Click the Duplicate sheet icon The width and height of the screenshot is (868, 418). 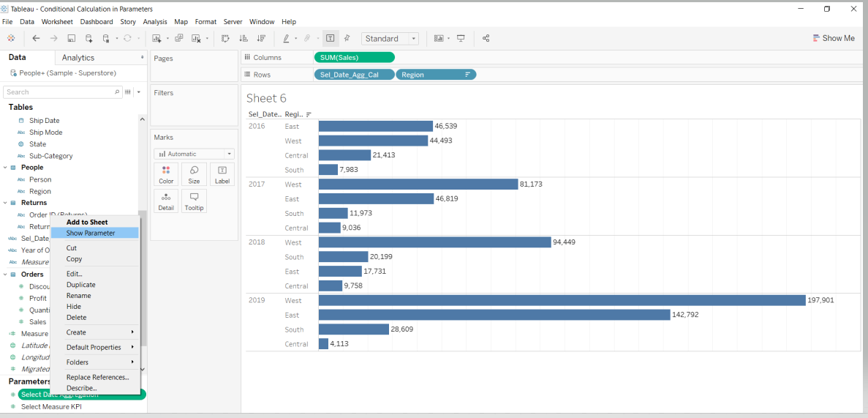179,38
